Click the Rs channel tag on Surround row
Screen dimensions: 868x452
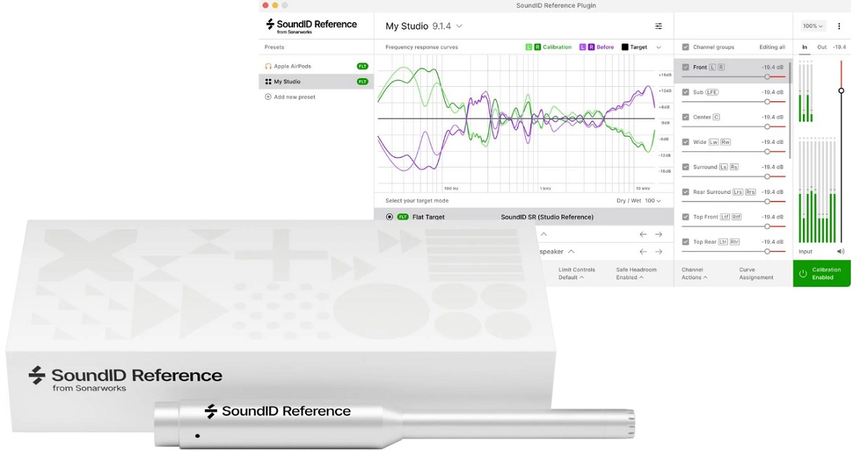pos(734,167)
